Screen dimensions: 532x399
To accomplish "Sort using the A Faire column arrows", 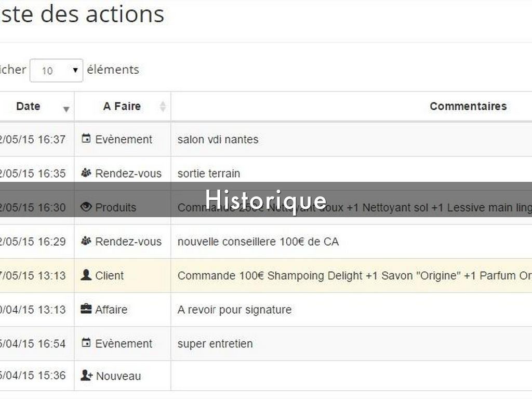I will pyautogui.click(x=163, y=107).
